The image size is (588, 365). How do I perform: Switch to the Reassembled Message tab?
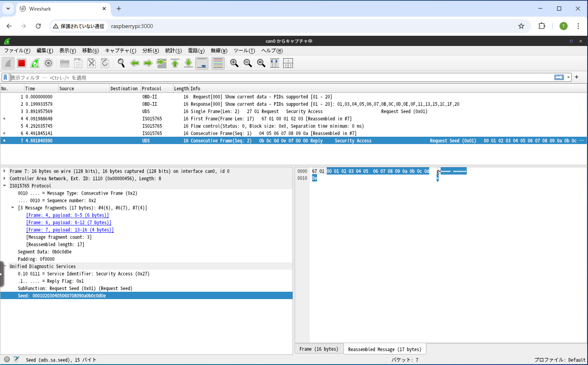(x=384, y=349)
